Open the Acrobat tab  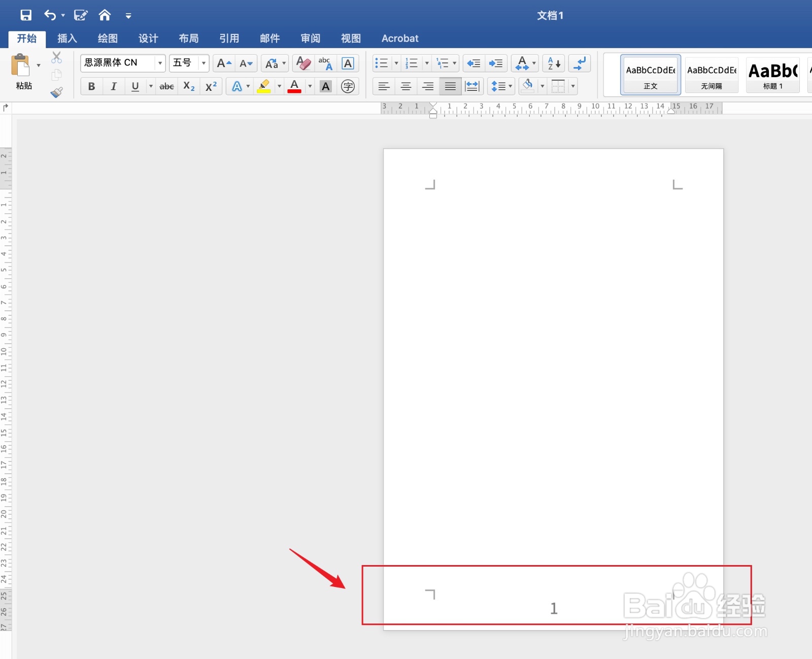tap(400, 39)
